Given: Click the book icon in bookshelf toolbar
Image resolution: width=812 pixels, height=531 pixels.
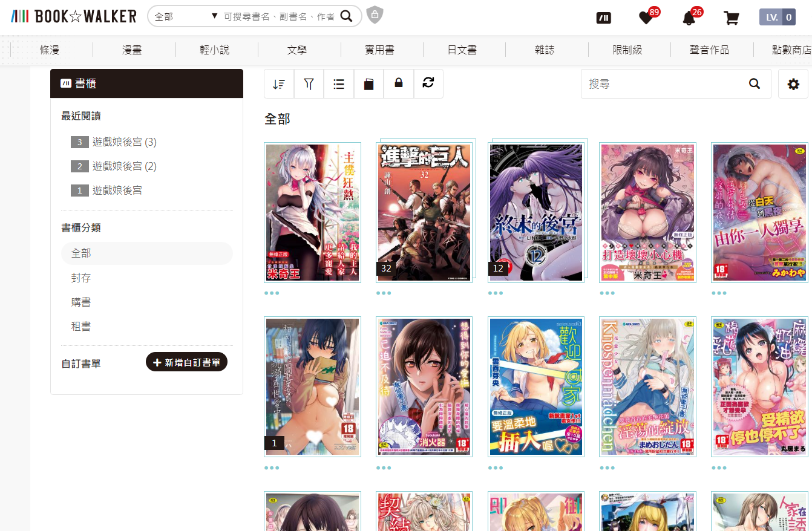Looking at the screenshot, I should point(368,84).
